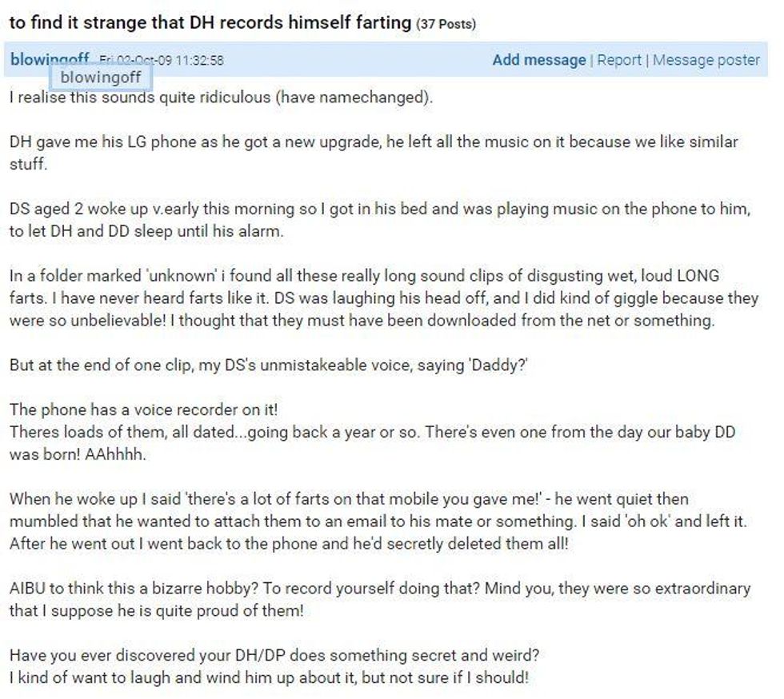This screenshot has width=784, height=699.
Task: Click the Add message link
Action: click(x=538, y=60)
